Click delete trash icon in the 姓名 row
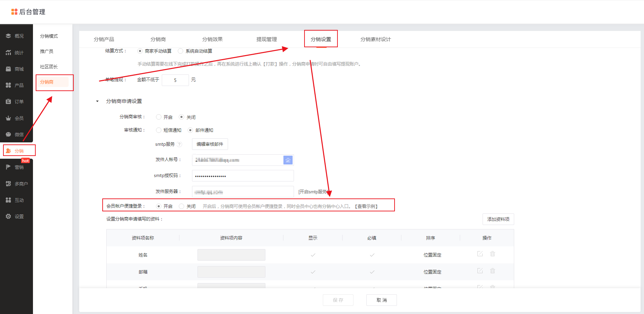The height and width of the screenshot is (314, 644). click(x=492, y=254)
